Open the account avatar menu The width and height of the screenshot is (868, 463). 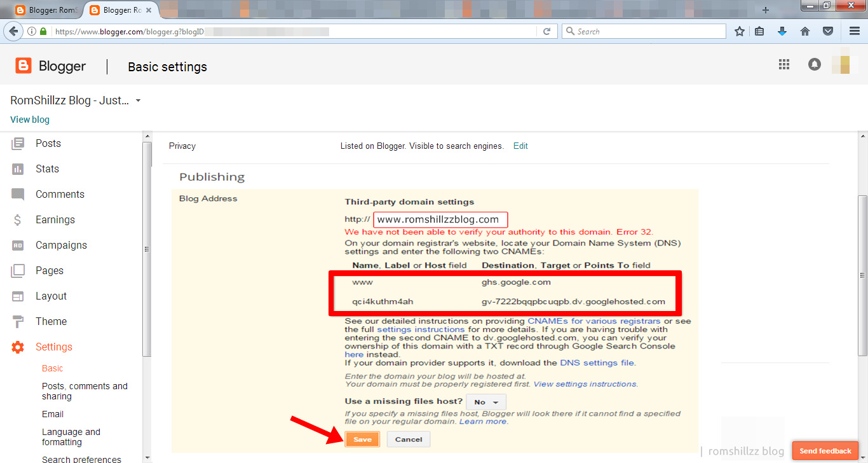click(x=845, y=64)
